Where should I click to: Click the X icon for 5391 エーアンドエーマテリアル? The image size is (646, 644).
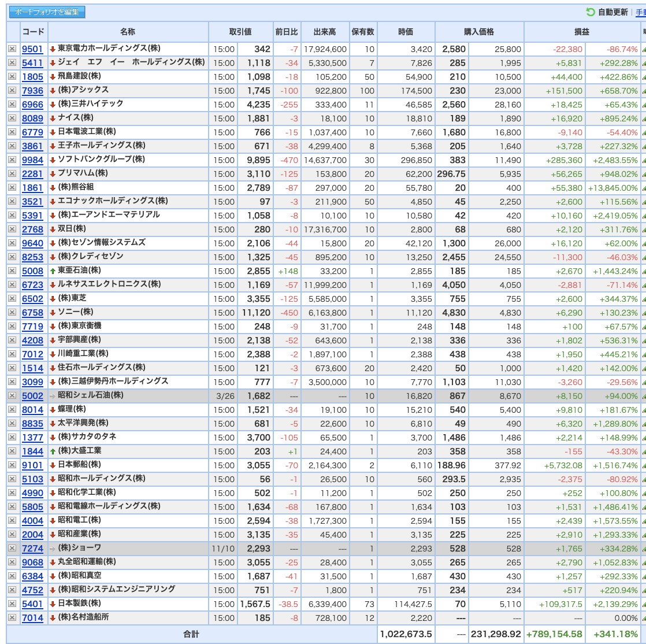click(x=12, y=215)
